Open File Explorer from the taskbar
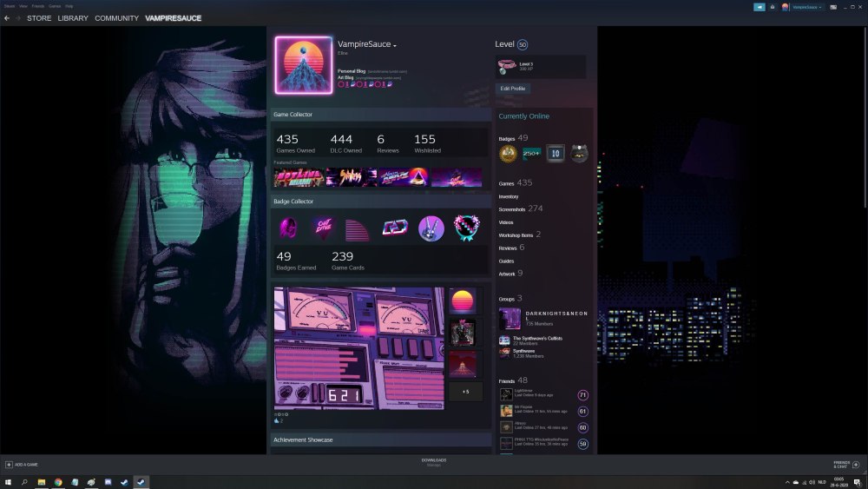The image size is (868, 489). (x=42, y=482)
